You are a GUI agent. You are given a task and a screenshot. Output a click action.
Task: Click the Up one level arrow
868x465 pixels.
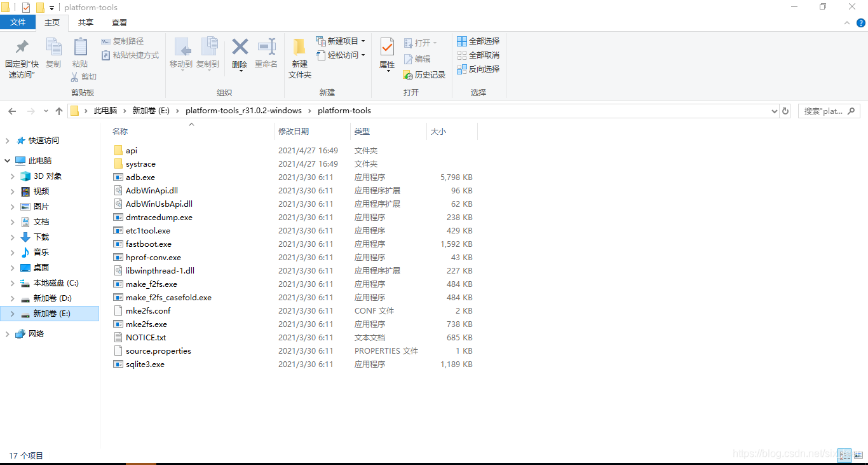[x=59, y=111]
